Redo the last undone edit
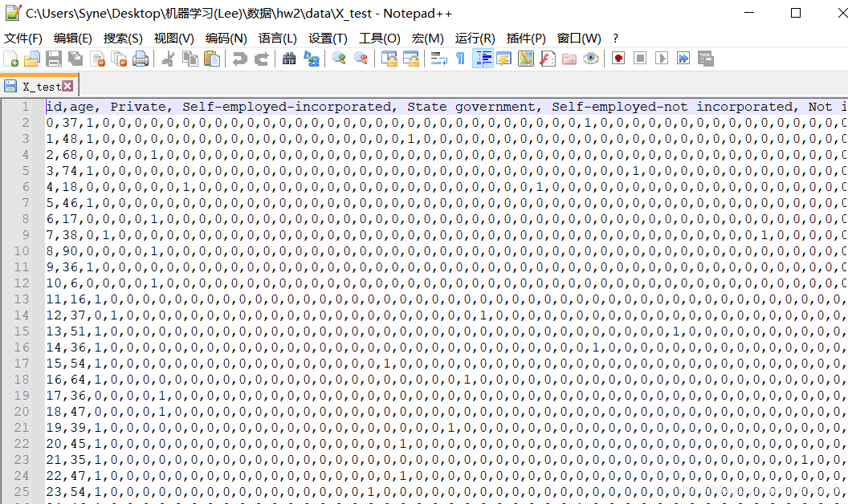 261,59
